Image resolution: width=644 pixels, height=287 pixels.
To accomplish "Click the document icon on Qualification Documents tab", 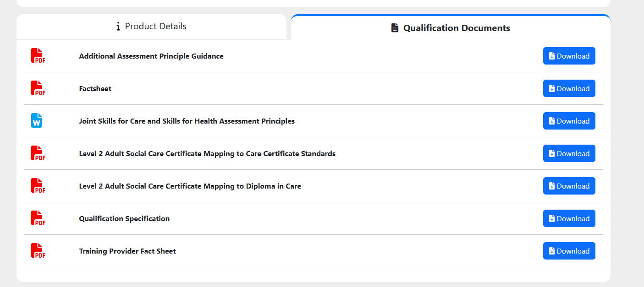I will (395, 27).
